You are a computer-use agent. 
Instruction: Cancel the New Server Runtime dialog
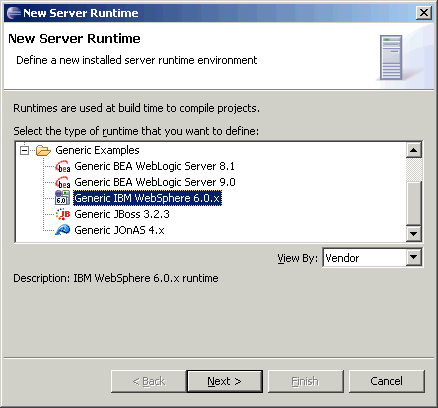[387, 381]
